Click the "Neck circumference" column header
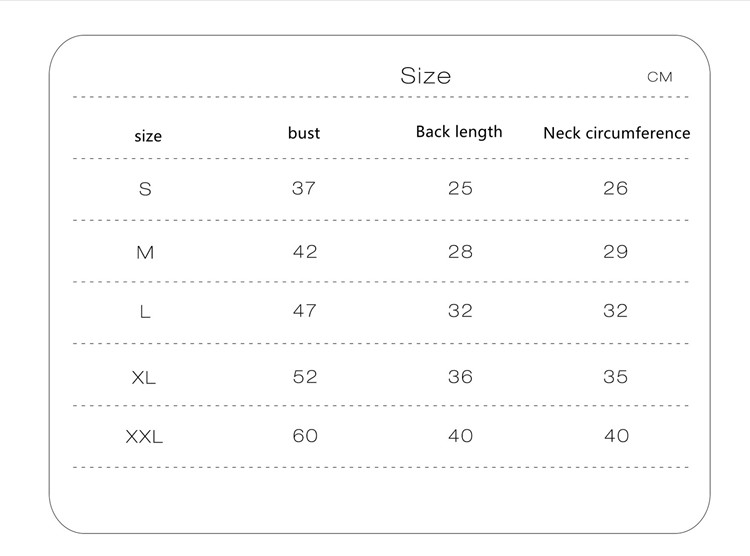The image size is (750, 556). click(x=616, y=133)
